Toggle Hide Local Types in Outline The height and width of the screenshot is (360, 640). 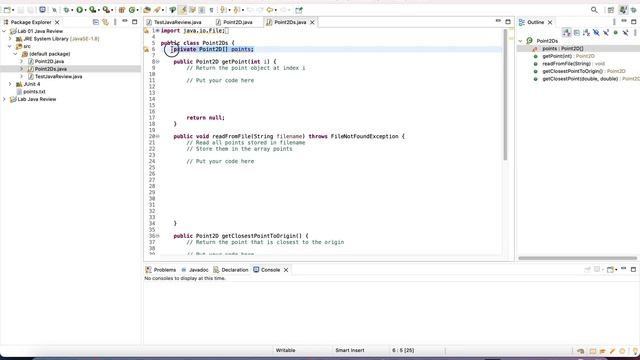tap(626, 32)
